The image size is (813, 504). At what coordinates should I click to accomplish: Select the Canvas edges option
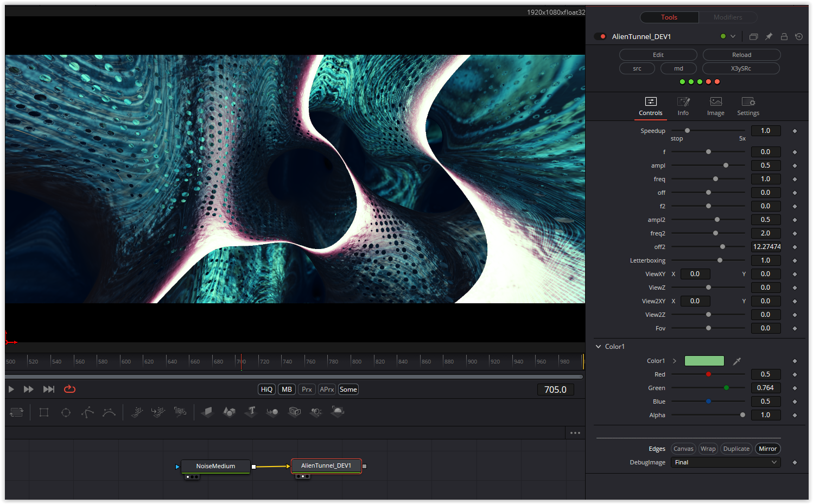(x=683, y=449)
